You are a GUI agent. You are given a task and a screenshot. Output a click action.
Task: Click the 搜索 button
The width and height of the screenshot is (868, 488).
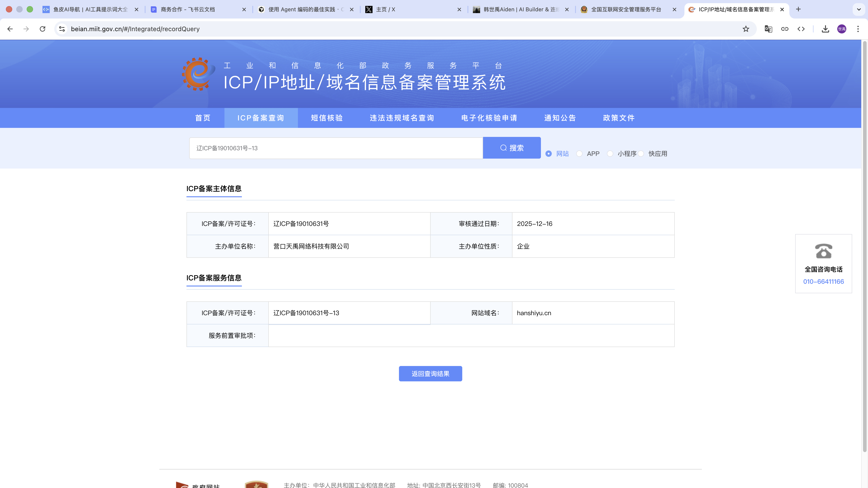coord(512,148)
